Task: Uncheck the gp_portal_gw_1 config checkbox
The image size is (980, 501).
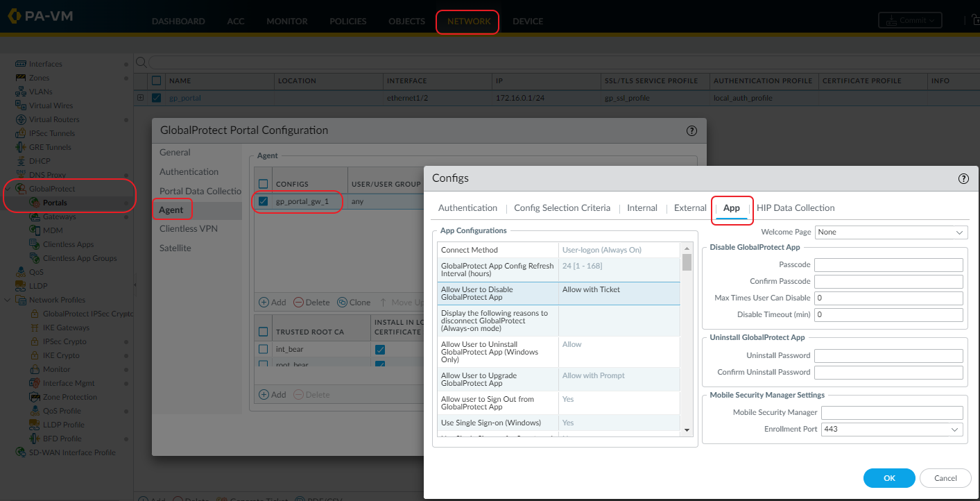Action: [264, 202]
